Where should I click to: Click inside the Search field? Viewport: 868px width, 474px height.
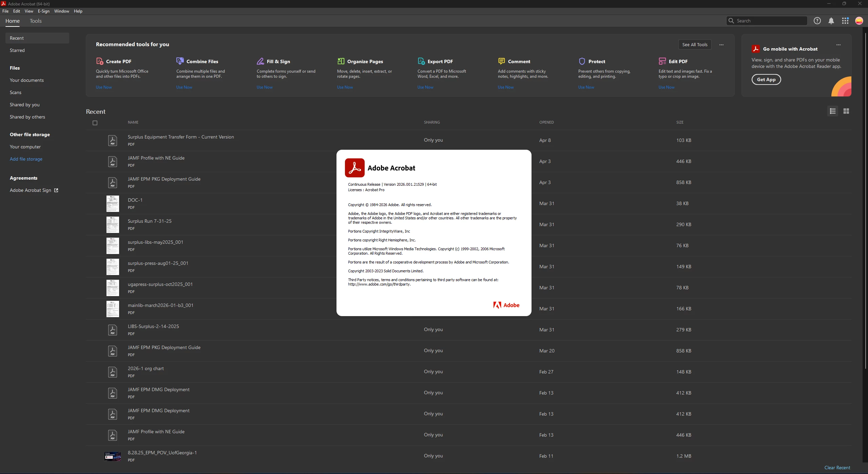click(x=767, y=21)
